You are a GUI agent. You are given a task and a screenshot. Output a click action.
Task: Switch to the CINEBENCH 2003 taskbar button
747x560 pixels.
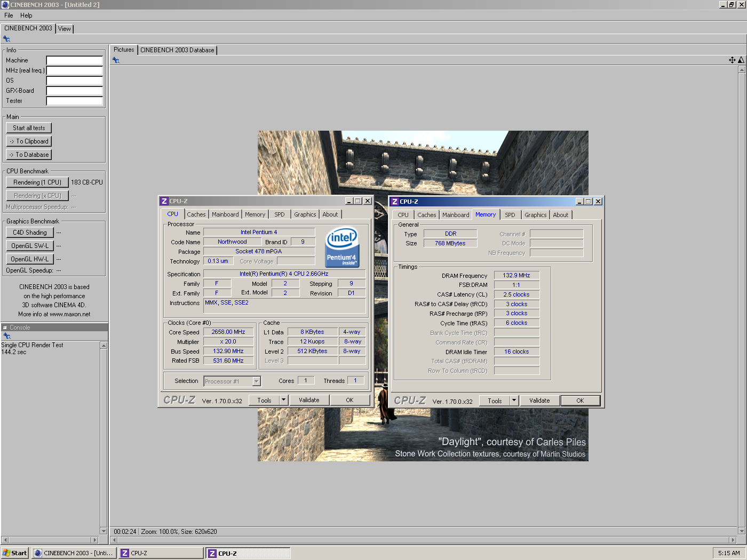point(74,553)
